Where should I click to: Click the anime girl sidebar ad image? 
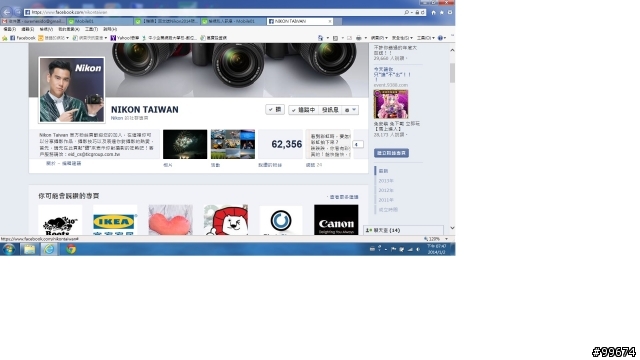391,104
